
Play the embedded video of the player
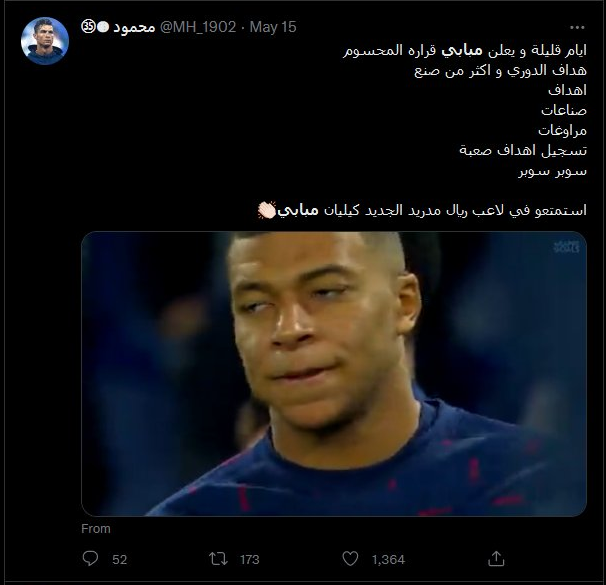click(334, 374)
